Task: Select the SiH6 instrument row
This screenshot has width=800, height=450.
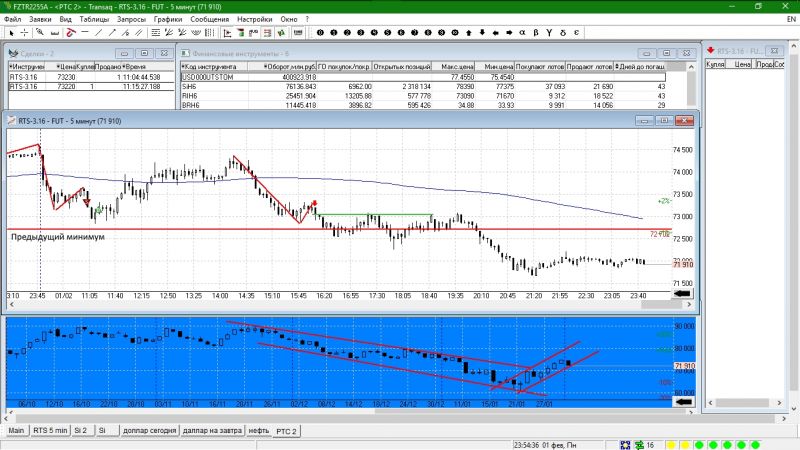Action: tap(423, 87)
